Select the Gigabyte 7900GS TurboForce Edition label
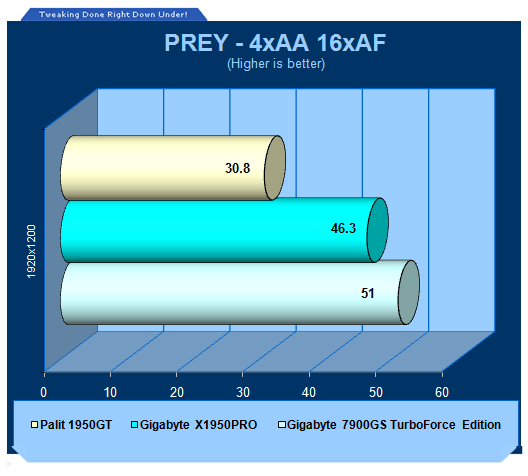The image size is (528, 476). coord(394,425)
